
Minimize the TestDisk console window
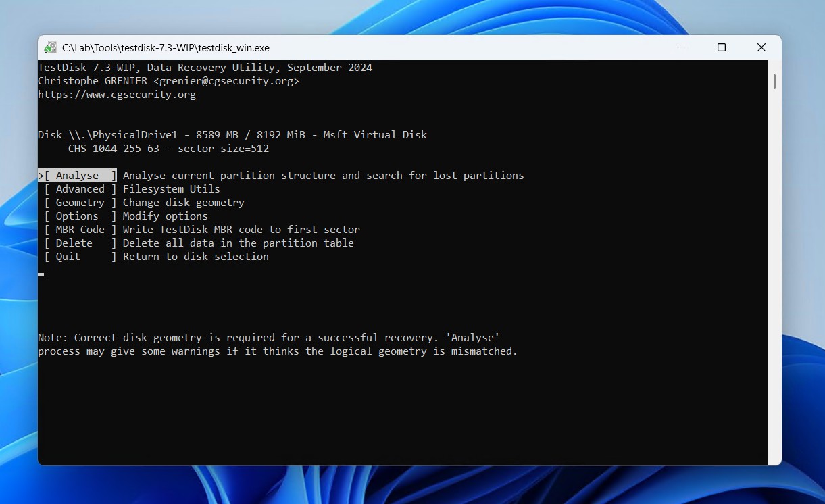[682, 47]
